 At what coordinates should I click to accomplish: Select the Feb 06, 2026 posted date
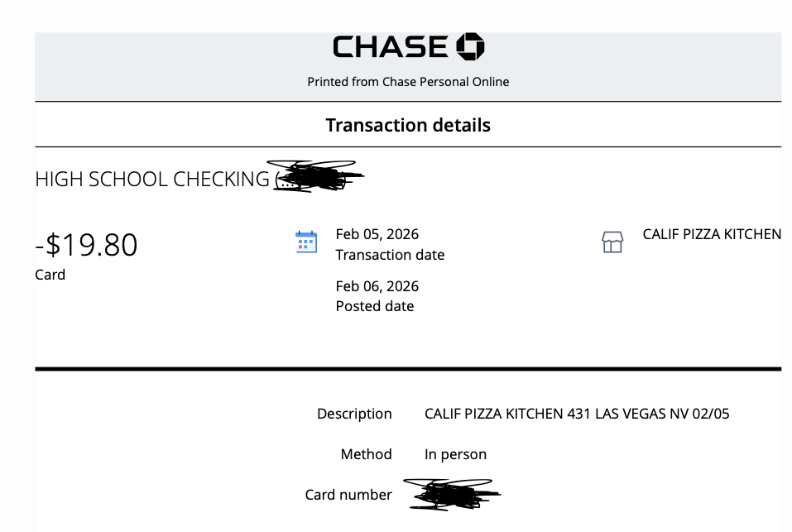pyautogui.click(x=377, y=286)
